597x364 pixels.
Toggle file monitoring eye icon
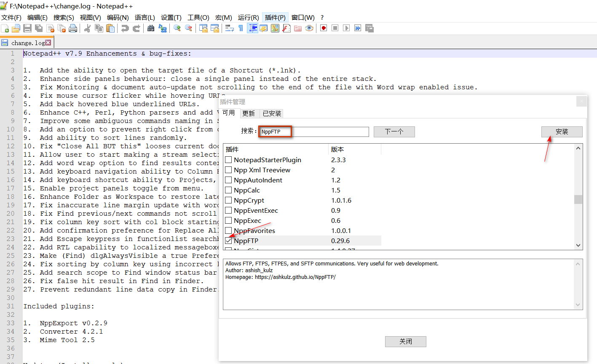coord(309,28)
